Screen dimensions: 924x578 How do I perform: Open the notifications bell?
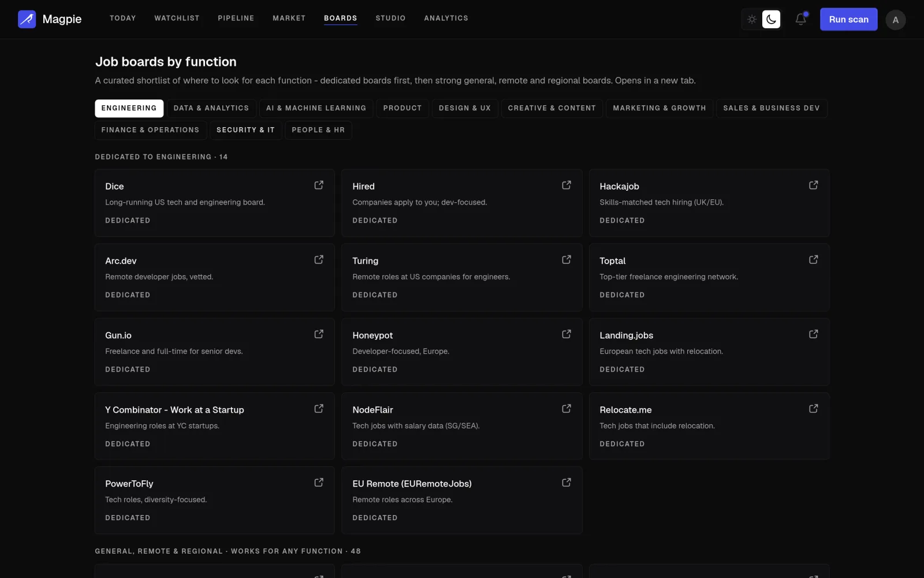(801, 19)
